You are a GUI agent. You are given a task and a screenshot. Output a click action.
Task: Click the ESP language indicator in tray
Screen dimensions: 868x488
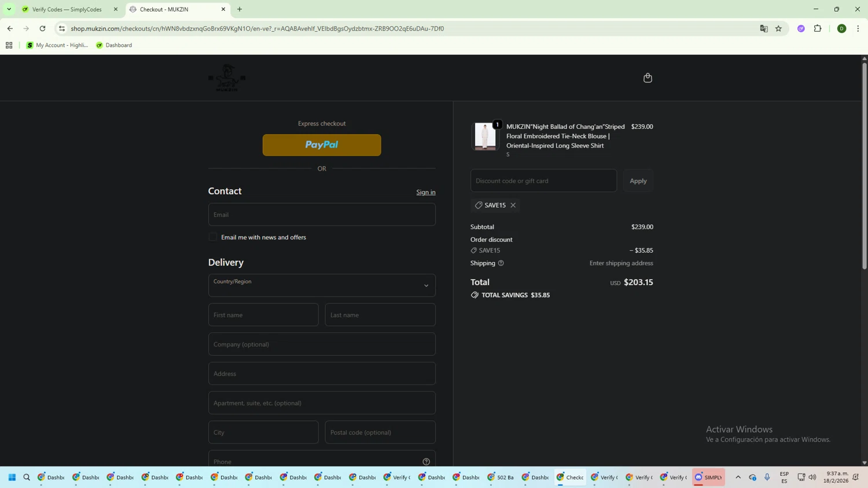coord(785,478)
